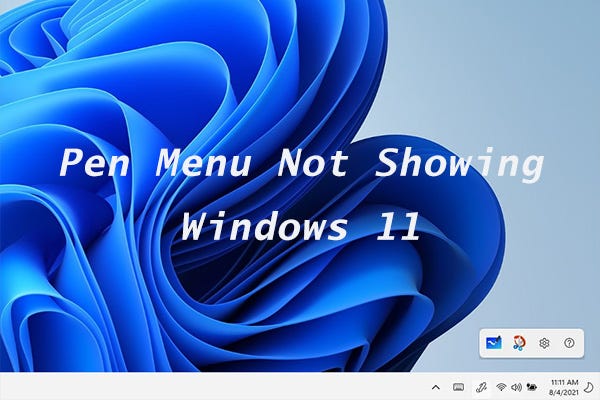Image resolution: width=600 pixels, height=400 pixels.
Task: Click the Pen menu taskbar icon
Action: click(x=481, y=387)
